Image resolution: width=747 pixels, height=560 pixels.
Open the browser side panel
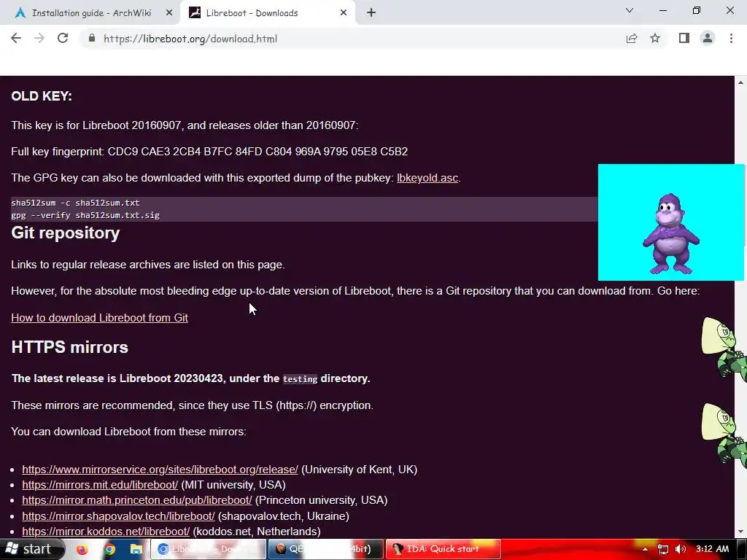pos(684,39)
